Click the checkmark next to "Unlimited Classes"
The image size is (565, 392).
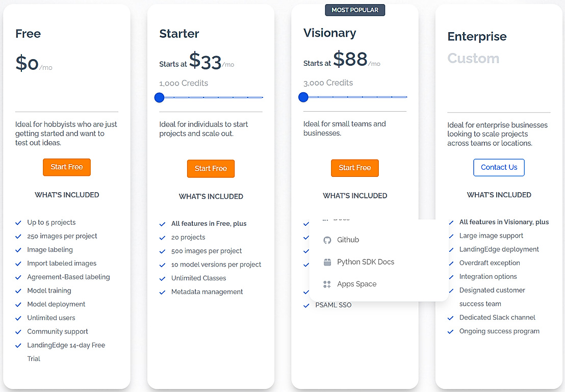(x=162, y=278)
